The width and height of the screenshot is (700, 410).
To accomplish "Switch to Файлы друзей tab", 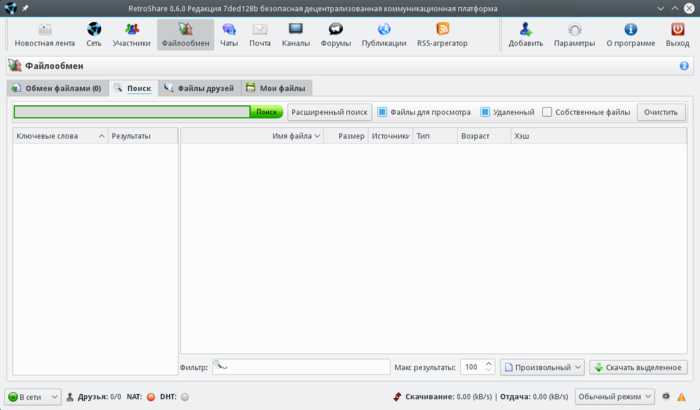I will click(200, 88).
